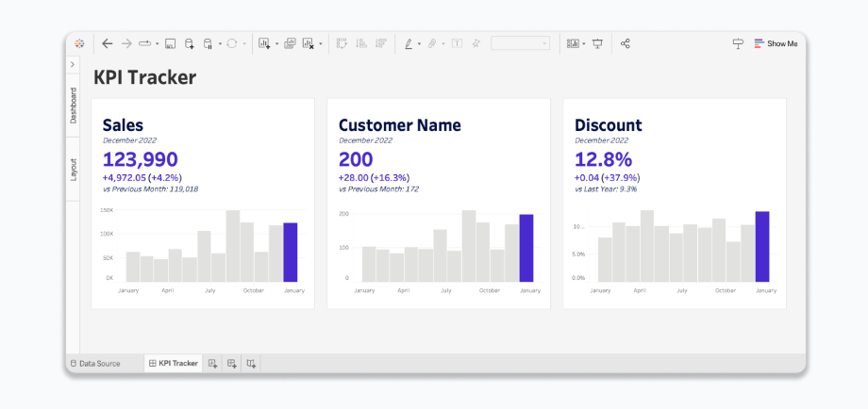Open the empty Fit combo box in toolbar
Screen dimensions: 868x409
(x=520, y=43)
